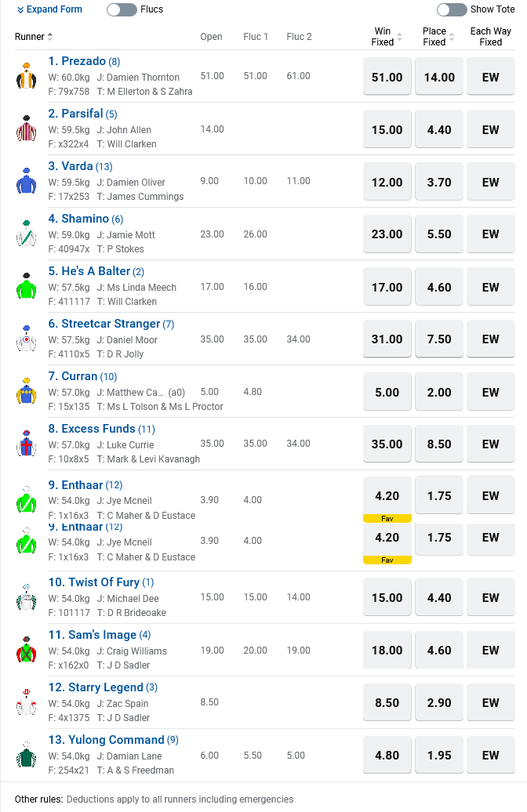527x812 pixels.
Task: Click Varda's blue jockey silks icon
Action: (x=26, y=181)
